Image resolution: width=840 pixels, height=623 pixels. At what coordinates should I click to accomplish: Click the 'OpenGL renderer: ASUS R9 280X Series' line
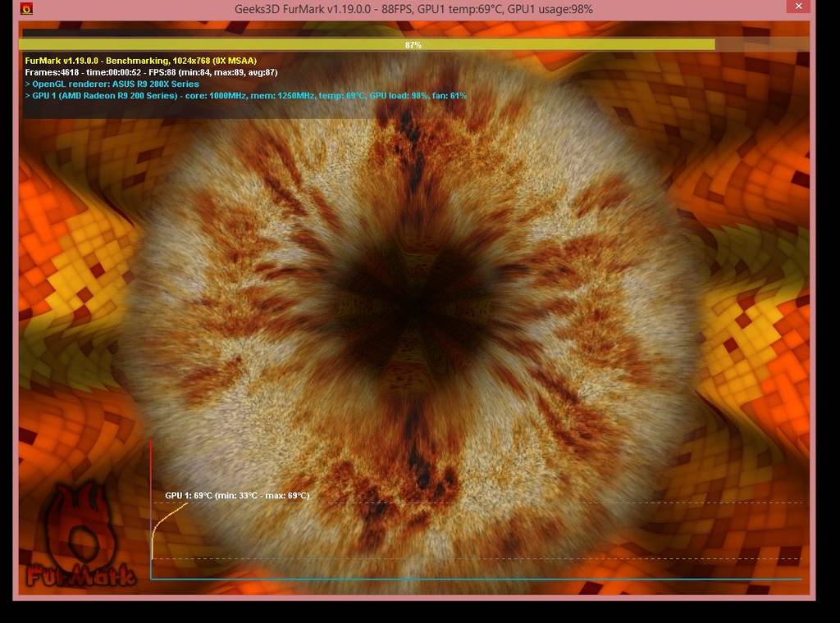112,84
